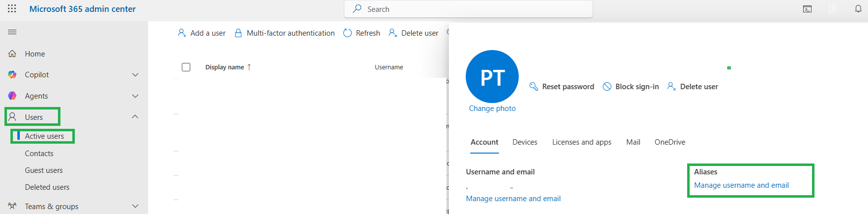Click the Agents purple icon
868x217 pixels.
[x=12, y=96]
